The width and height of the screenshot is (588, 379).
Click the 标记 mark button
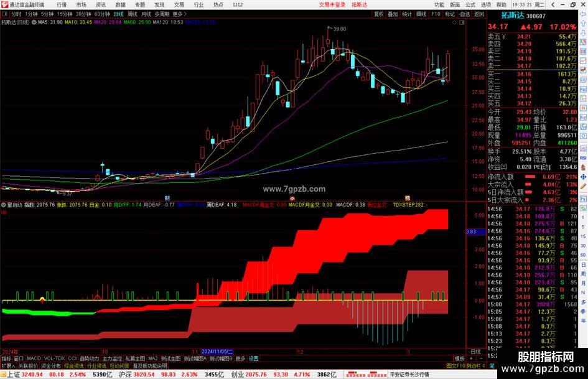pos(450,14)
